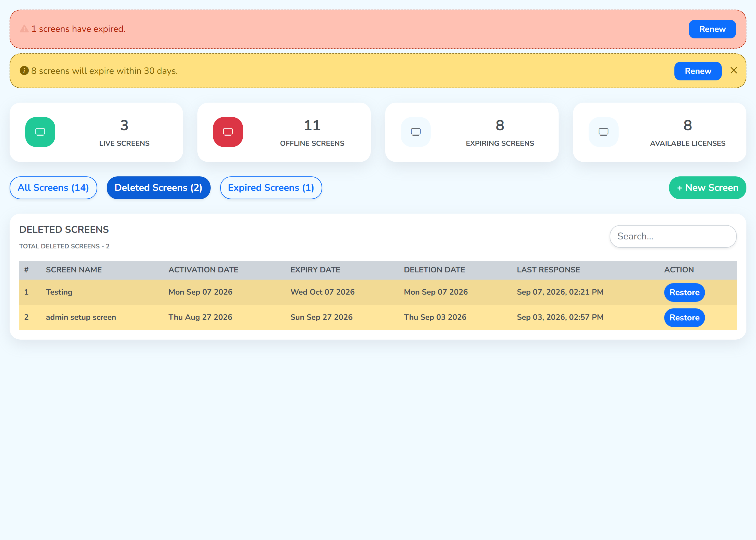756x540 pixels.
Task: Renew the expired screens
Action: (x=712, y=29)
